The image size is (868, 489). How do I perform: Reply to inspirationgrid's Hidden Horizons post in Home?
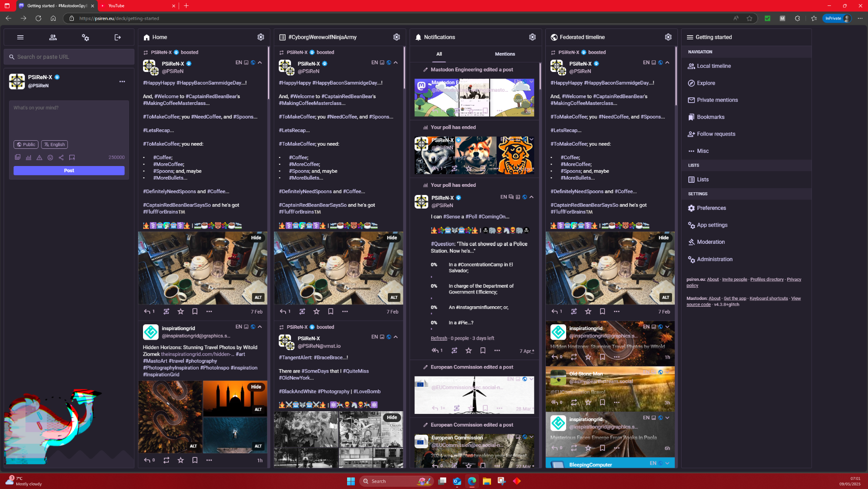pyautogui.click(x=147, y=460)
